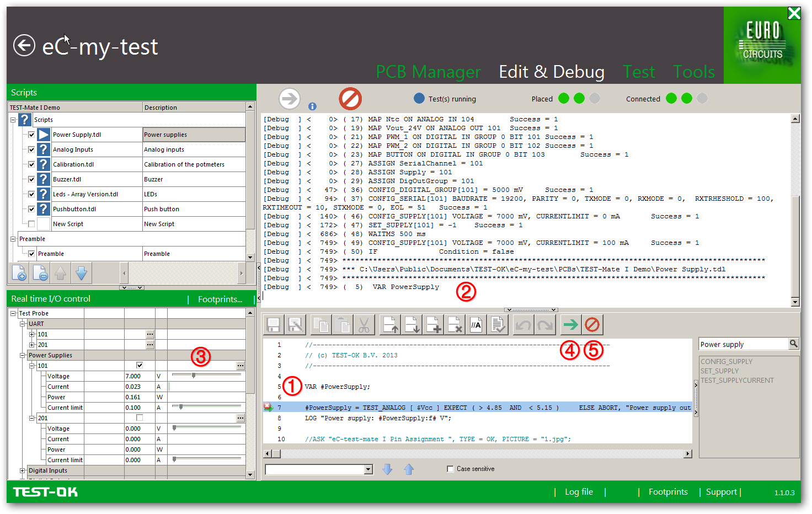812x514 pixels.
Task: Click the blue info icon near debug log
Action: point(312,106)
